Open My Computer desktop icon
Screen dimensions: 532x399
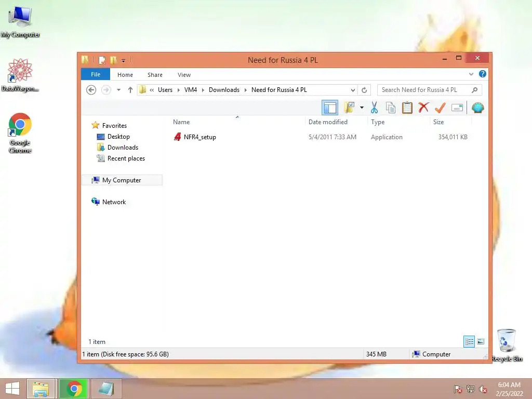[20, 22]
